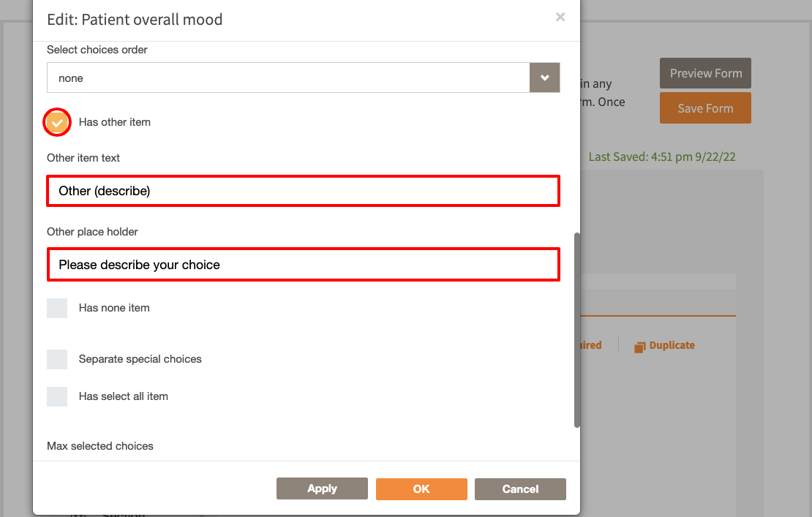
Task: Click the 'none' choices order combo box
Action: tap(304, 78)
